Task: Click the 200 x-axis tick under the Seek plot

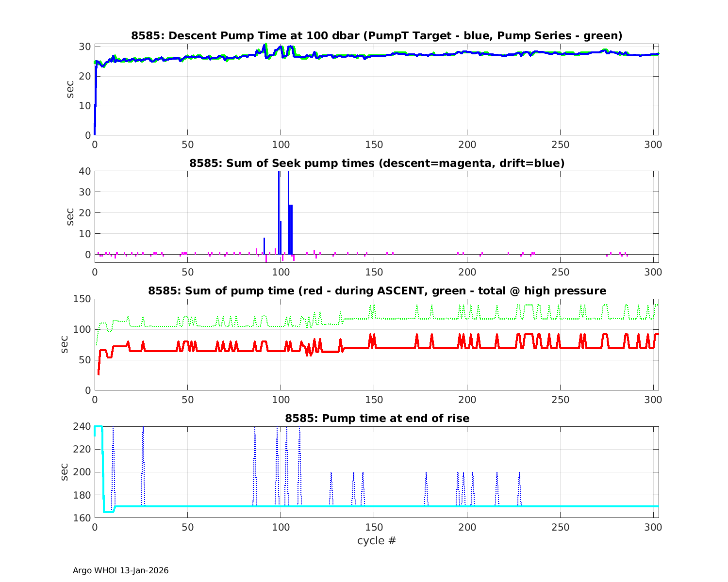Action: click(x=467, y=273)
